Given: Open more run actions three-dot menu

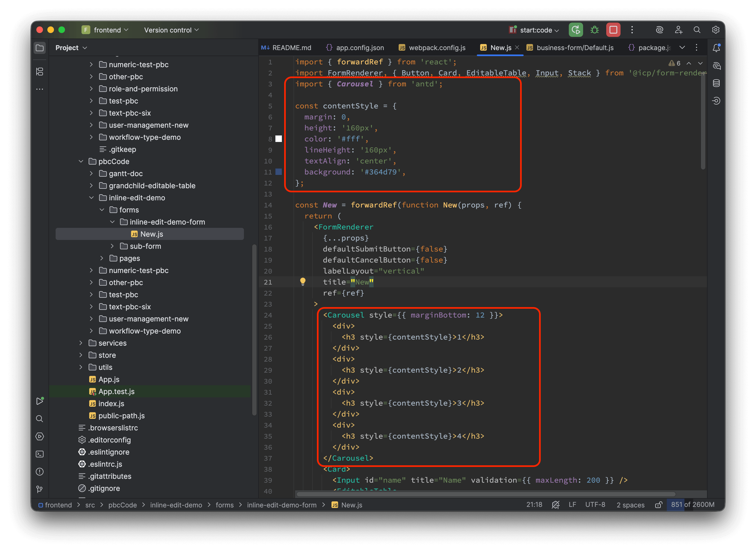Looking at the screenshot, I should point(632,30).
